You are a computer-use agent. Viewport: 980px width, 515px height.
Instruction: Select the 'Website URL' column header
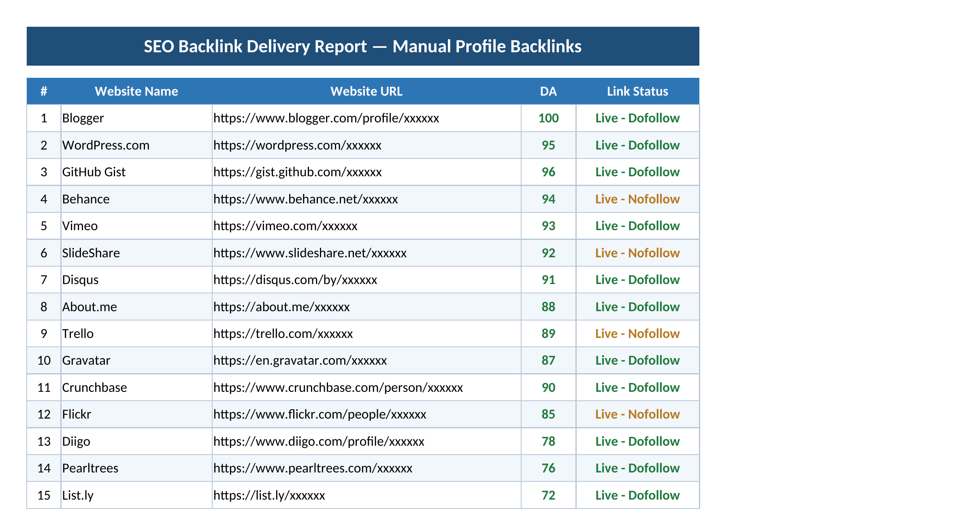(x=366, y=91)
